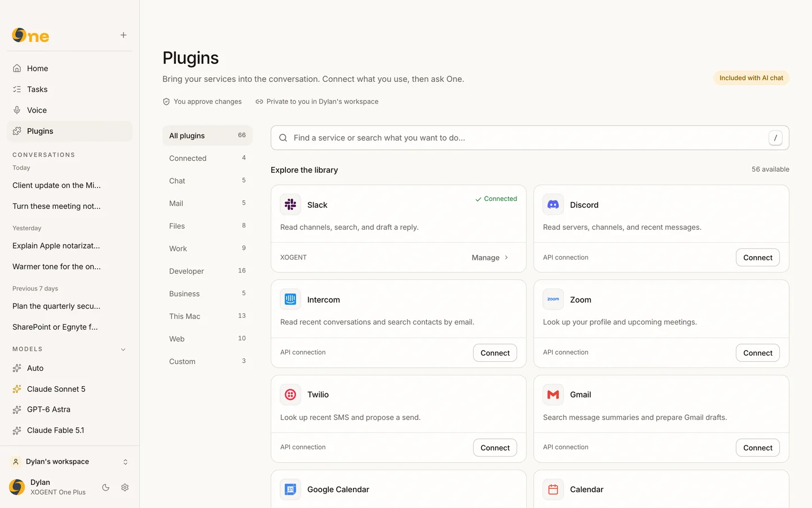Open conversation Turn these meeting not...

click(56, 206)
